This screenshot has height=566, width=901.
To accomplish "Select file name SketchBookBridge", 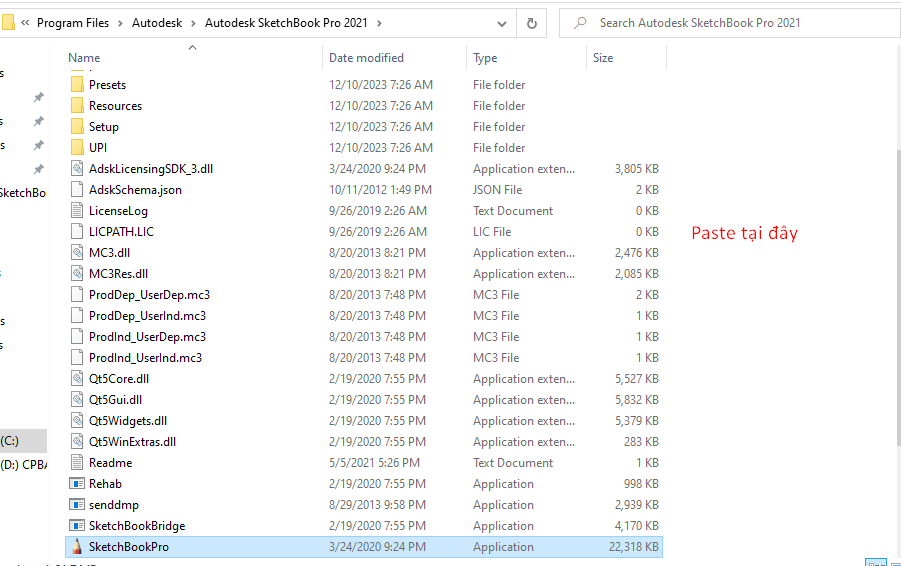I will point(137,525).
